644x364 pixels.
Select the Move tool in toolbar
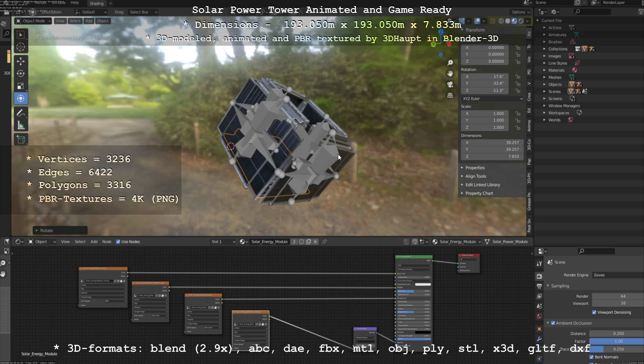(21, 61)
